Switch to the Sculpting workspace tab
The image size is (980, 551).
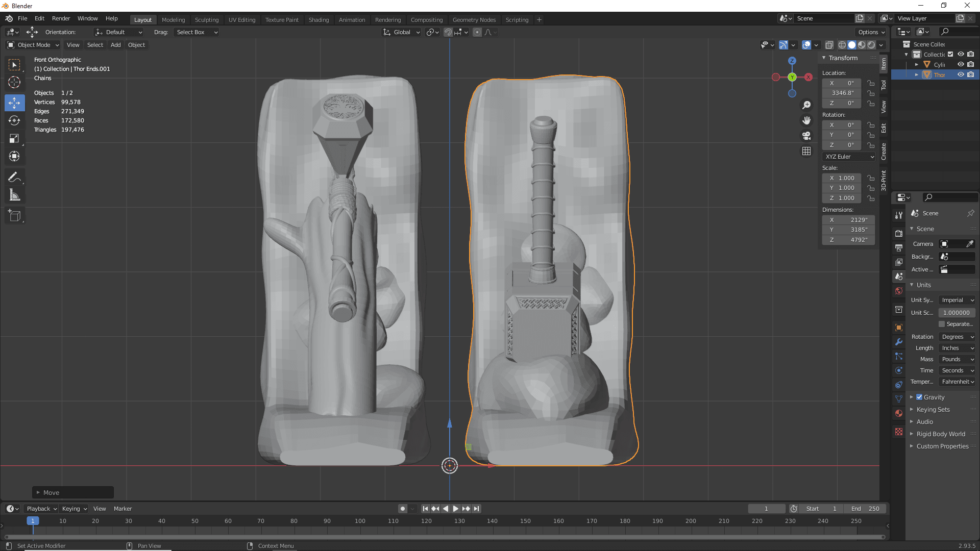click(206, 19)
